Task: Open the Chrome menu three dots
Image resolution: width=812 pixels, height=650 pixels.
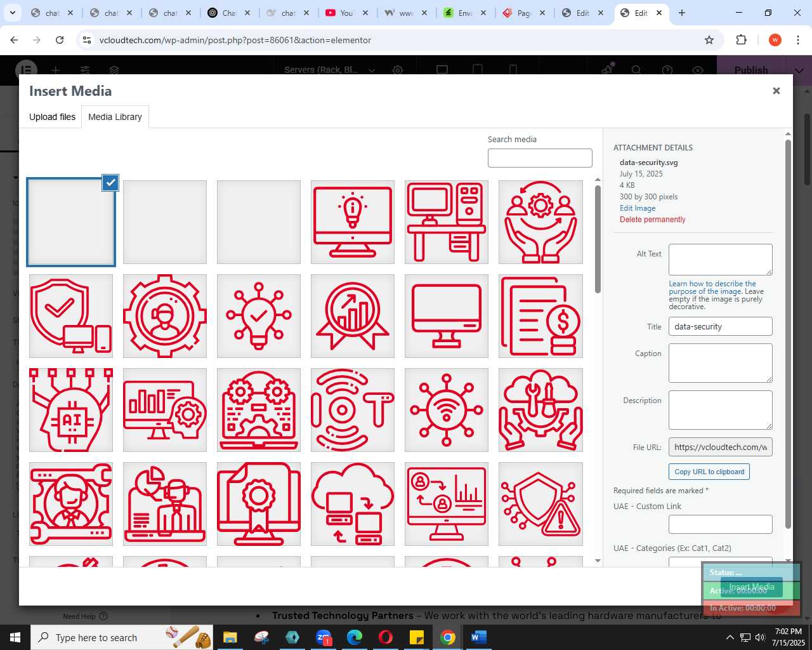Action: point(798,40)
